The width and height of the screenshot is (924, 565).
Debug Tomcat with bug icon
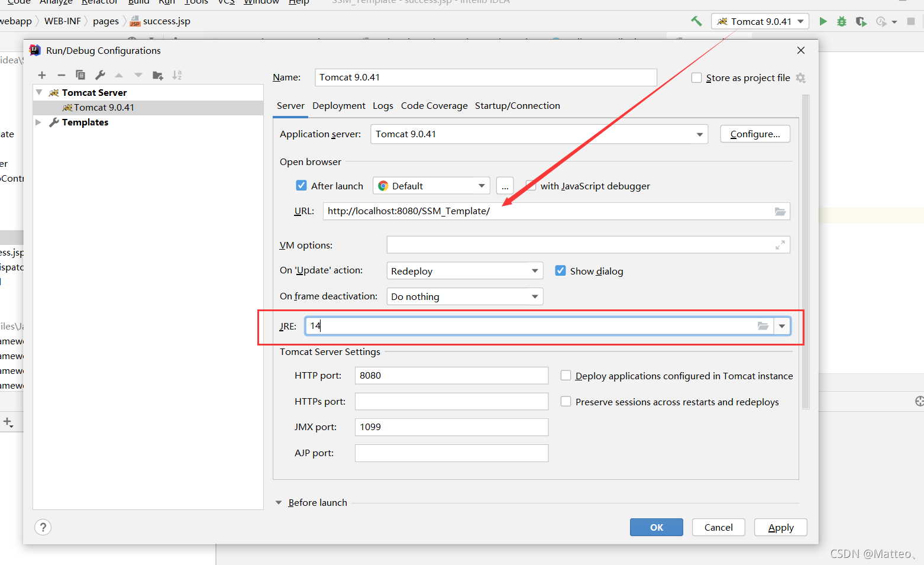tap(842, 21)
